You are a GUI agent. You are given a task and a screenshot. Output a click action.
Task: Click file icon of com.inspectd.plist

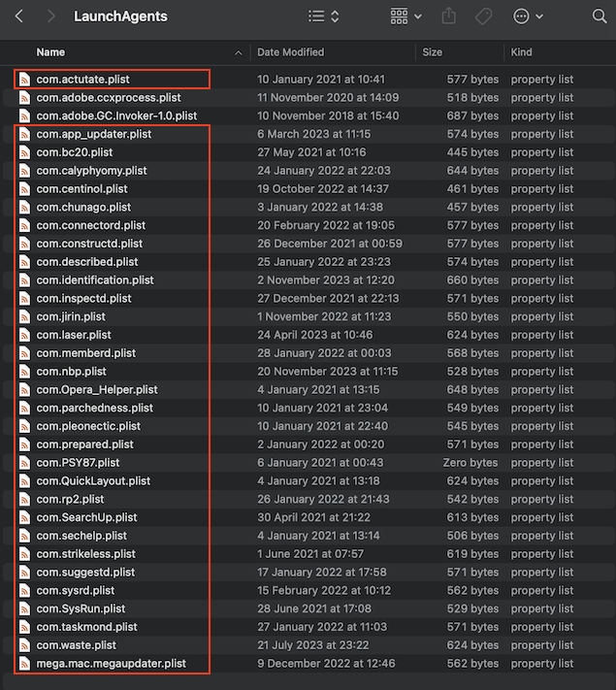pos(24,298)
